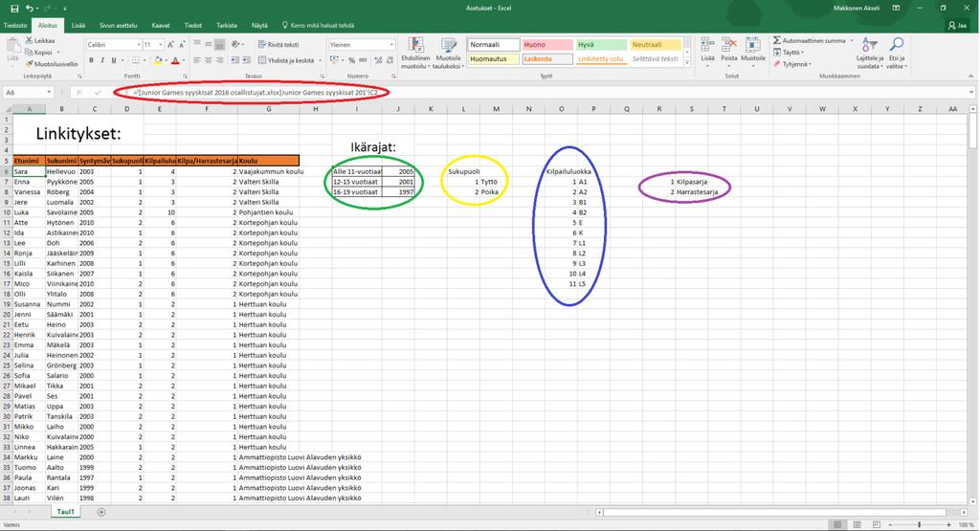Screen dimensions: 980x531
Task: Apply thousands separator number format
Action: click(361, 60)
